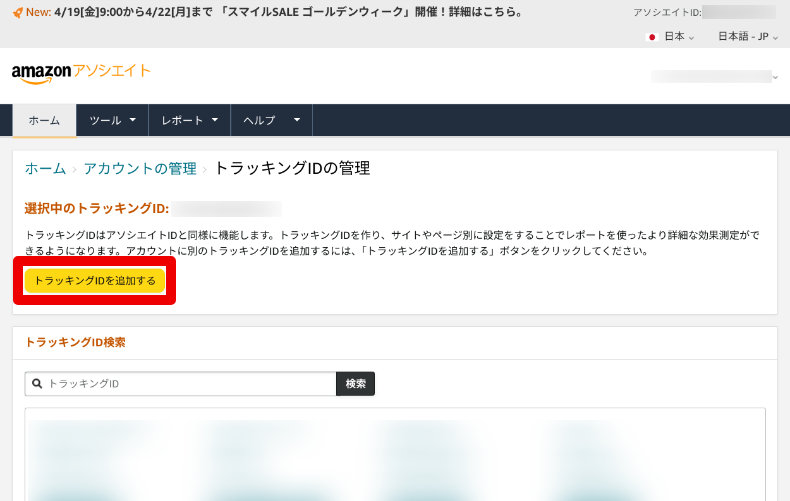This screenshot has width=790, height=501.
Task: Click the トラッキングIDを追加する button
Action: 95,281
